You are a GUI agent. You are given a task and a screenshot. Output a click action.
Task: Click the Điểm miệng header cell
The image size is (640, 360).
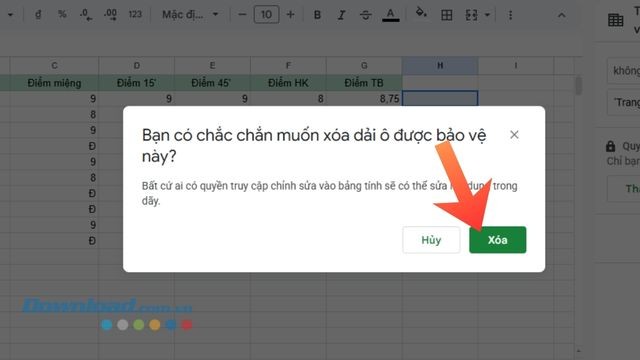click(x=54, y=83)
